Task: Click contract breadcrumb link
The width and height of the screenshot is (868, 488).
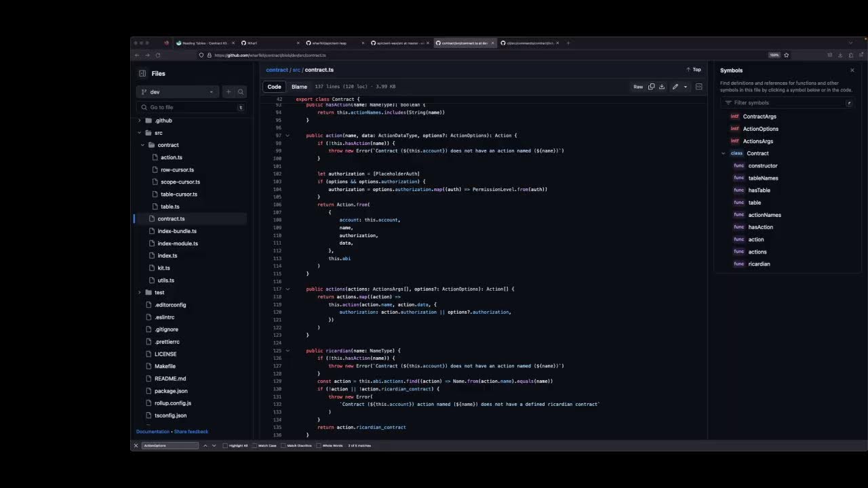Action: (x=277, y=70)
